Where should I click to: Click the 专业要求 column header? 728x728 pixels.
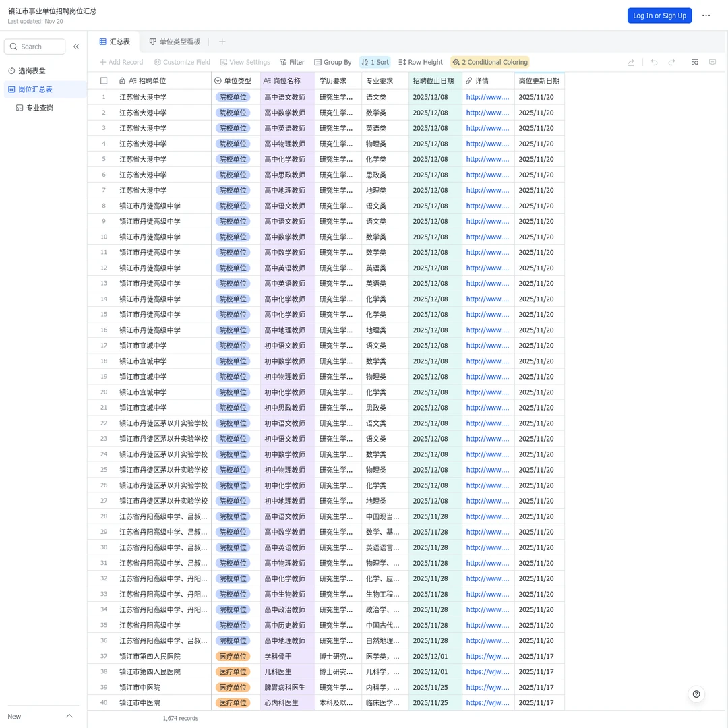pyautogui.click(x=386, y=81)
